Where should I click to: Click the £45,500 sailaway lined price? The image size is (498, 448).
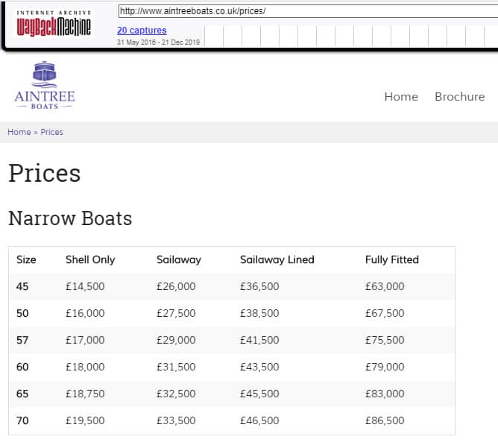(x=259, y=394)
